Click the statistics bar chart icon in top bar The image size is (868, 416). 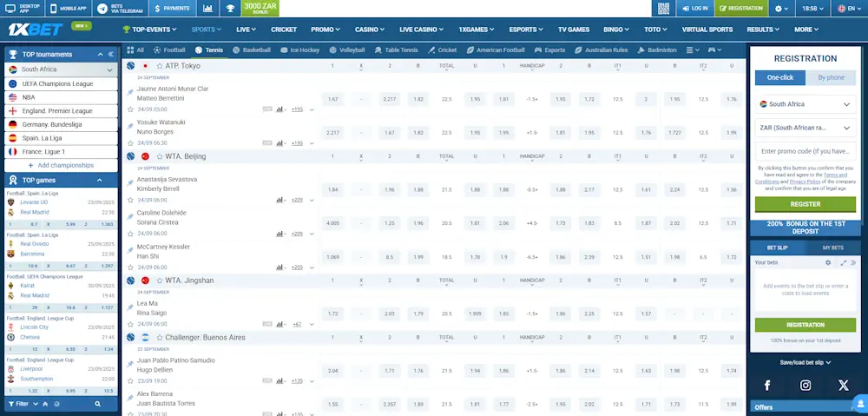[x=208, y=8]
